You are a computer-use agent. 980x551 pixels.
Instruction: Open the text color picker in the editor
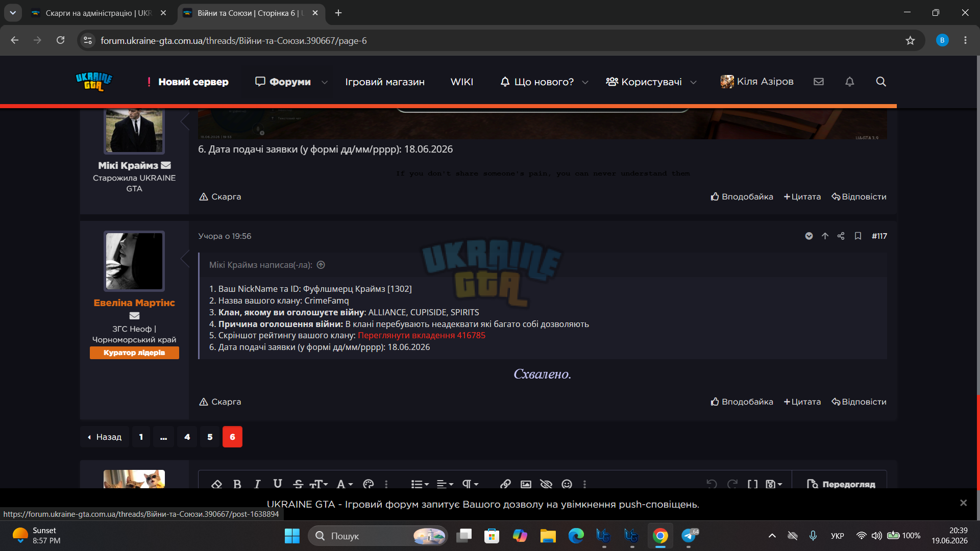(369, 484)
